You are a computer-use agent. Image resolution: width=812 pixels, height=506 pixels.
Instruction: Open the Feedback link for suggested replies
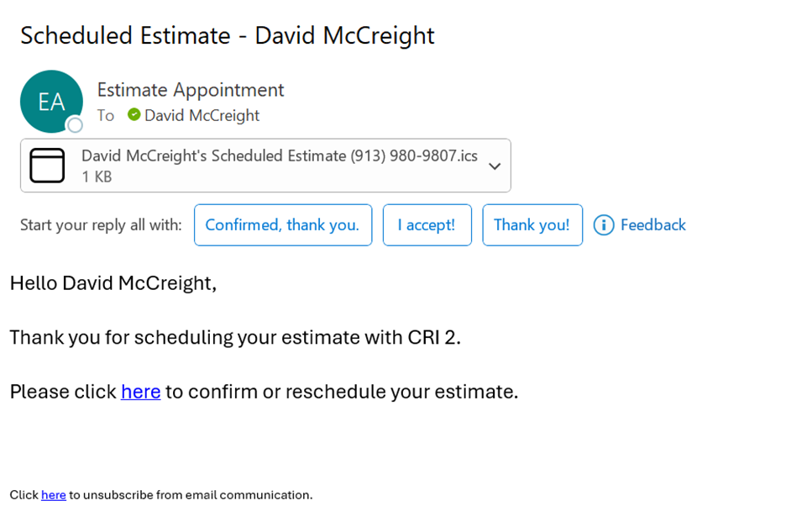(652, 225)
